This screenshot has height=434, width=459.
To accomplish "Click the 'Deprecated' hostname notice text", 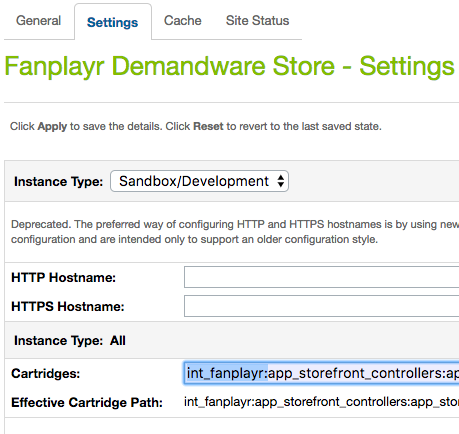I will click(x=235, y=232).
